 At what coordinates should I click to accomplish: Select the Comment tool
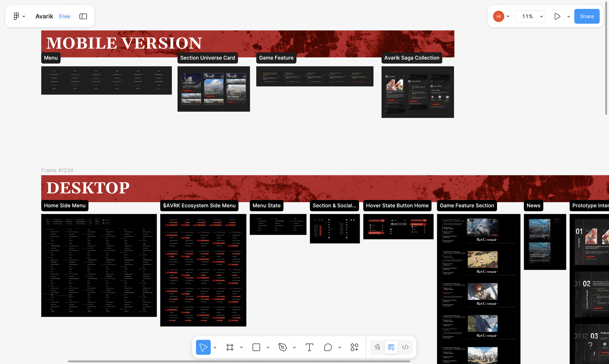click(328, 347)
